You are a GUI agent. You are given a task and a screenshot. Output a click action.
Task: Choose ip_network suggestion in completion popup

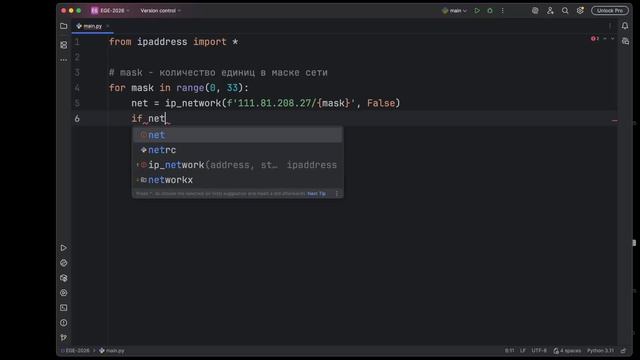(x=238, y=165)
